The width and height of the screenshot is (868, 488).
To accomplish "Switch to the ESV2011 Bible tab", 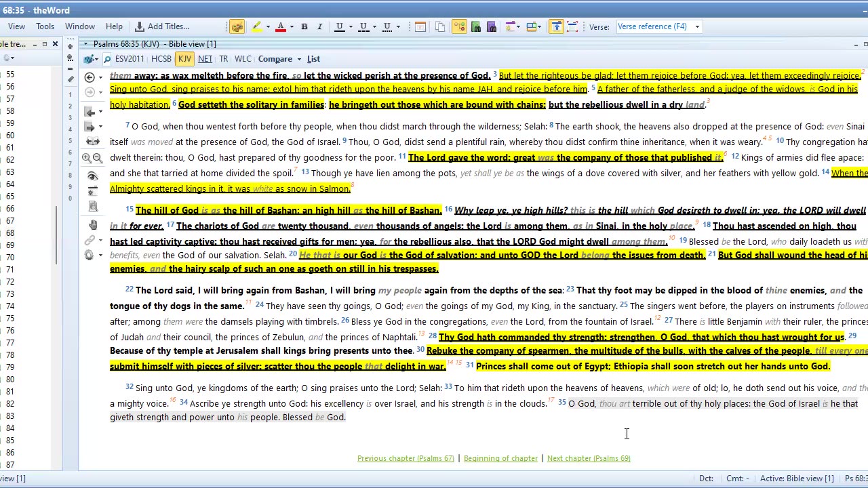I will (129, 59).
